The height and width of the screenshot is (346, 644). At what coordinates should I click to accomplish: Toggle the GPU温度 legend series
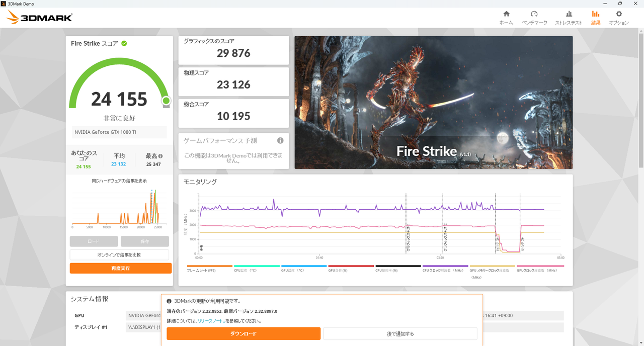click(x=304, y=269)
